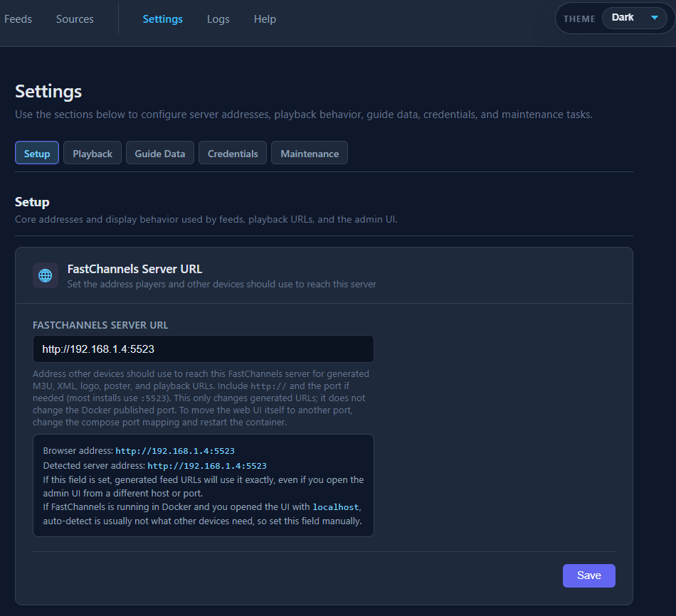
Task: Open the Feeds page
Action: click(x=18, y=19)
